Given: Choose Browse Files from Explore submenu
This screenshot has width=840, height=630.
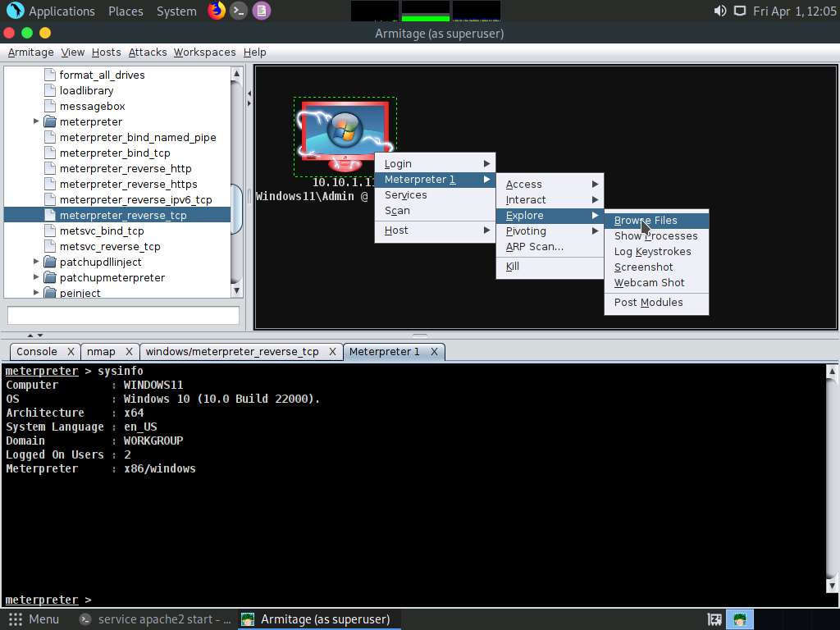Looking at the screenshot, I should click(646, 220).
